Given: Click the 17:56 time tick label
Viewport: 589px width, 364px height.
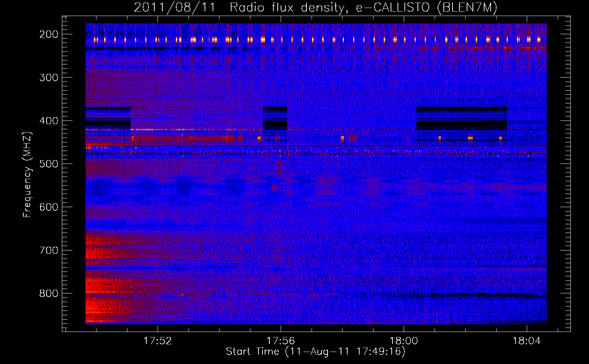Looking at the screenshot, I should point(281,341).
